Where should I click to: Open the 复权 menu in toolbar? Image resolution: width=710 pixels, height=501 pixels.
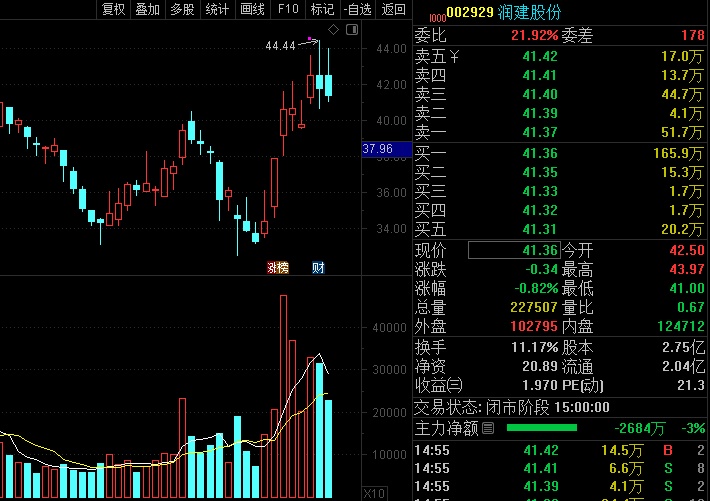tap(113, 9)
